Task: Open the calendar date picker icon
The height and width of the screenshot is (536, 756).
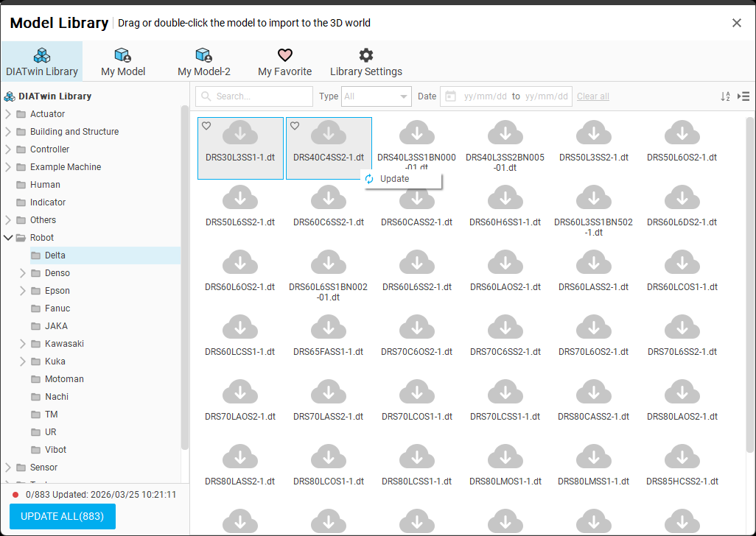Action: pyautogui.click(x=450, y=96)
